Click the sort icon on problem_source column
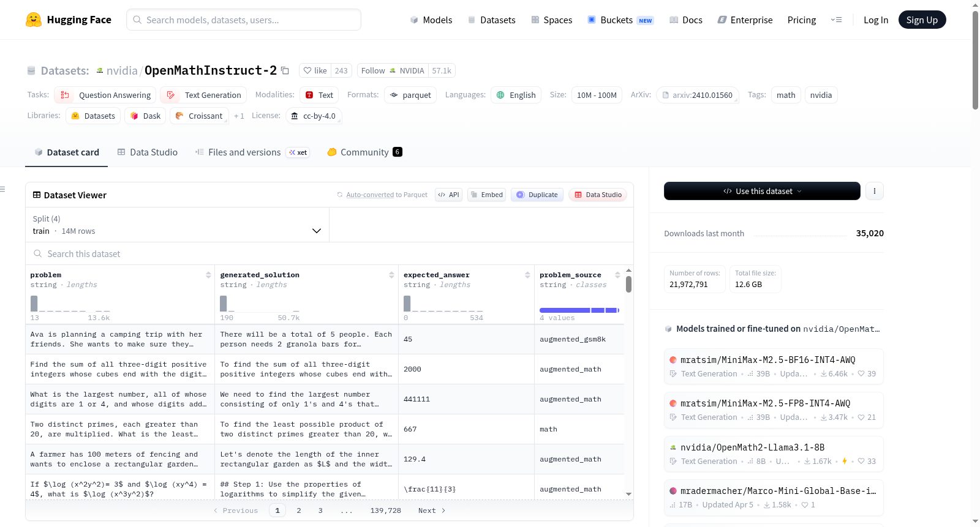This screenshot has height=527, width=980. [617, 275]
